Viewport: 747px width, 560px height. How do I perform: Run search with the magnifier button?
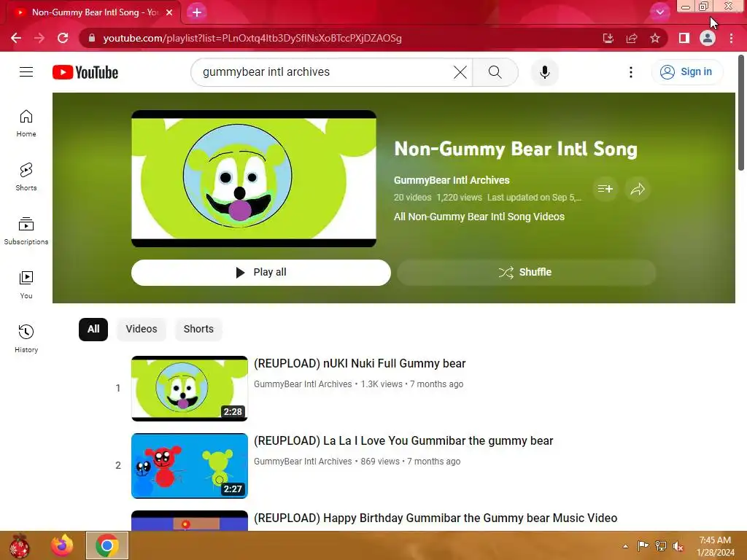(495, 72)
